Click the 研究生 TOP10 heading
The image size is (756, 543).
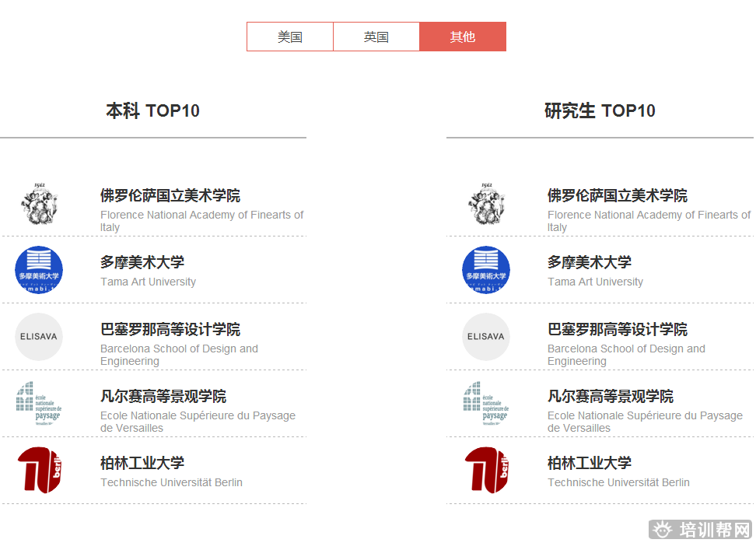click(x=600, y=110)
